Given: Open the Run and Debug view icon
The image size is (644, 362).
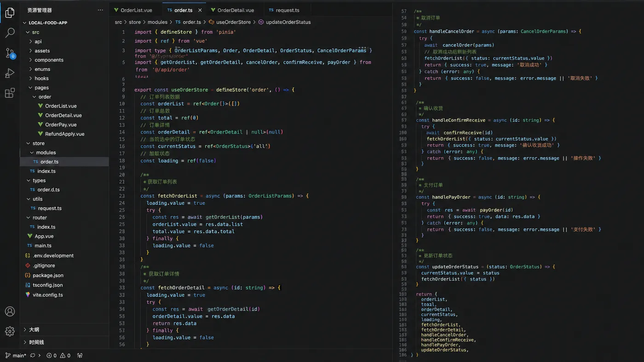Looking at the screenshot, I should click(x=10, y=73).
